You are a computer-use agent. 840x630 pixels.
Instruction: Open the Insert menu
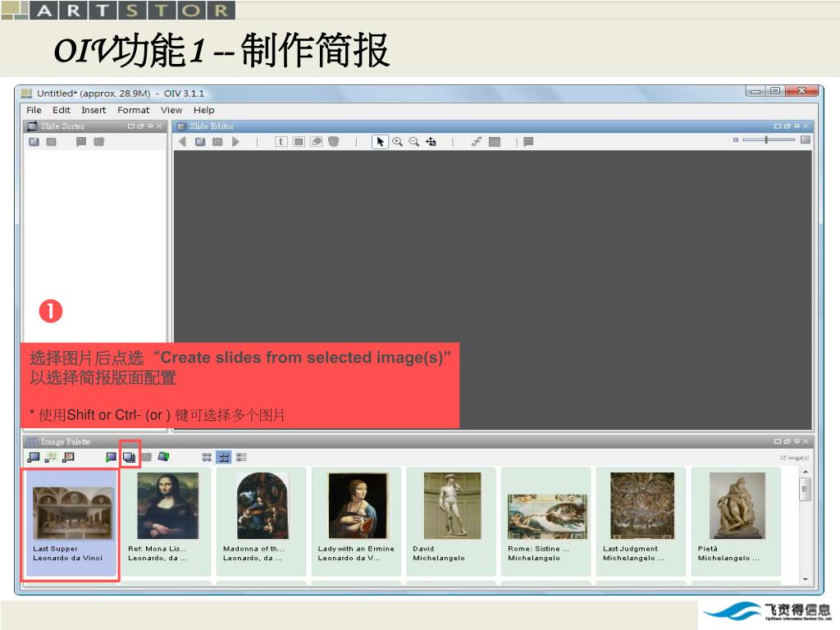[x=94, y=110]
